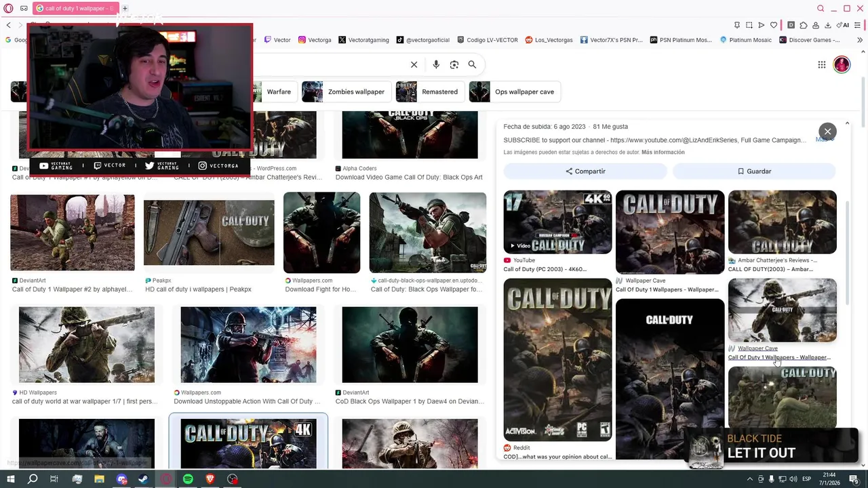Click the Black Tide Let It Out notification
The width and height of the screenshot is (868, 488).
click(x=773, y=447)
